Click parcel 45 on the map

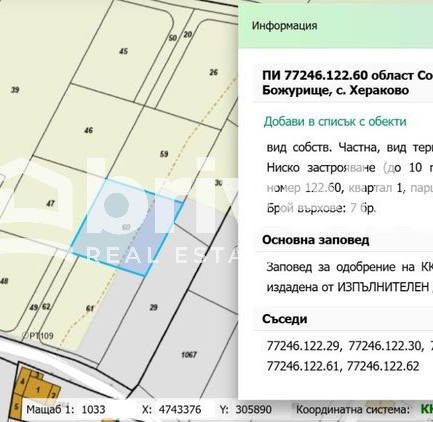point(124,51)
